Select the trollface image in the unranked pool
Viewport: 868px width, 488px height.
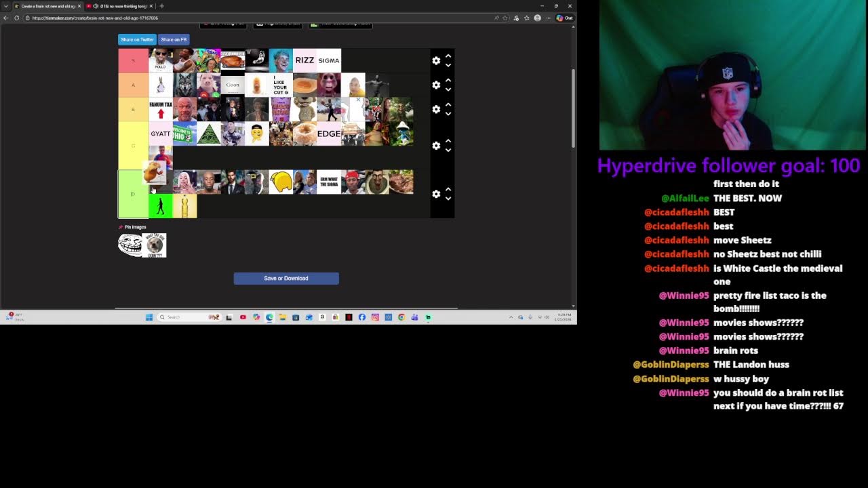pos(130,245)
